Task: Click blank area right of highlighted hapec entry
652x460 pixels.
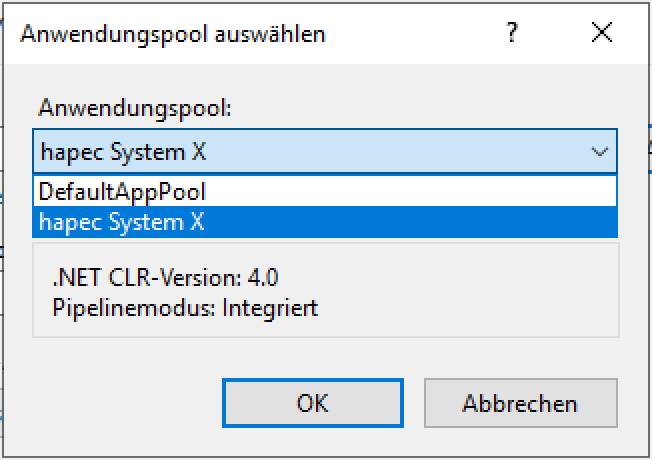Action: tap(420, 222)
